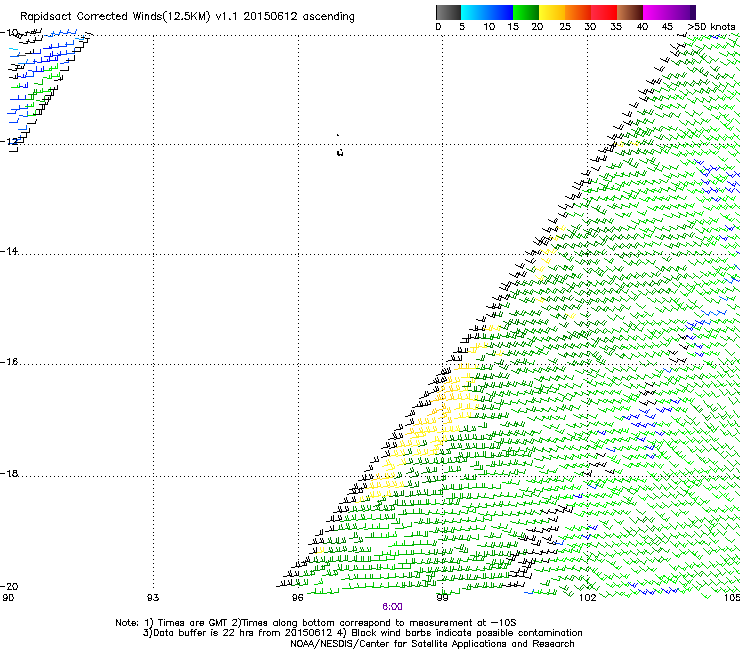
Task: Click the cyan-to-blue segment of the legend bar
Action: (487, 12)
